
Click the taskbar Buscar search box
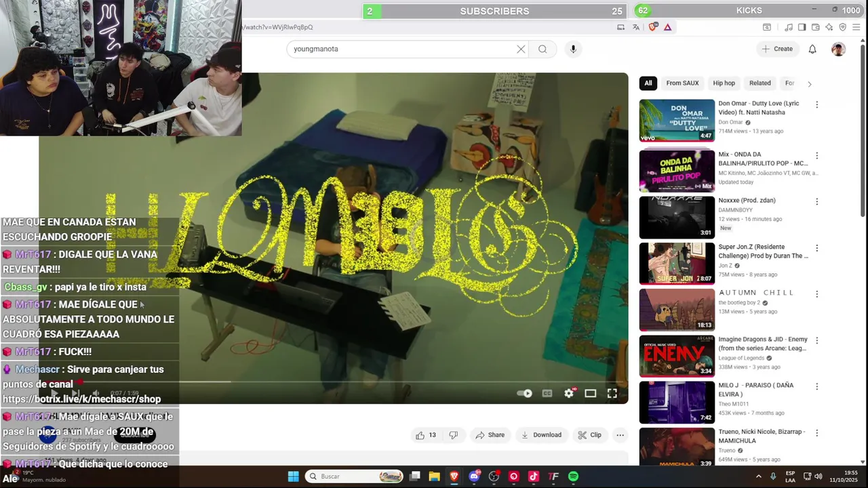[x=355, y=476]
